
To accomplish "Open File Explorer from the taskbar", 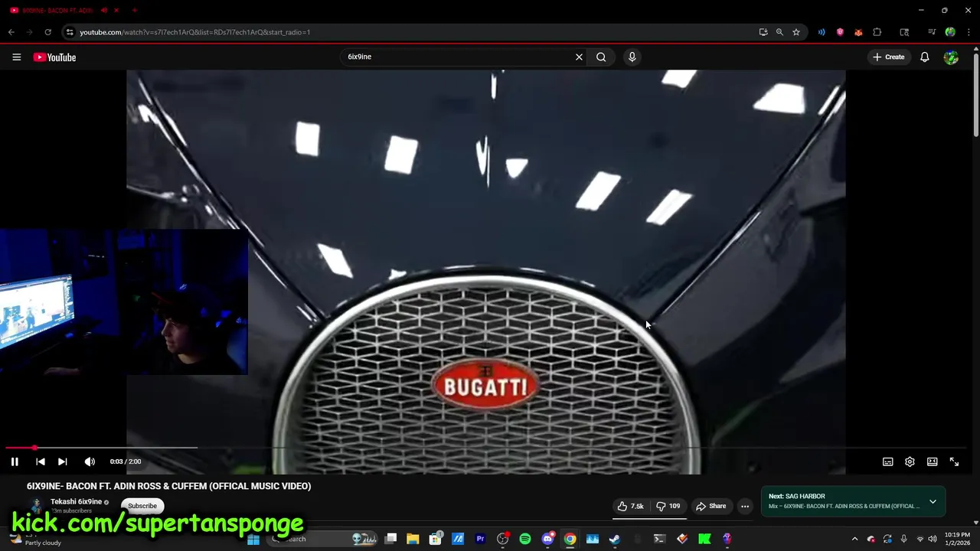I will 413,539.
